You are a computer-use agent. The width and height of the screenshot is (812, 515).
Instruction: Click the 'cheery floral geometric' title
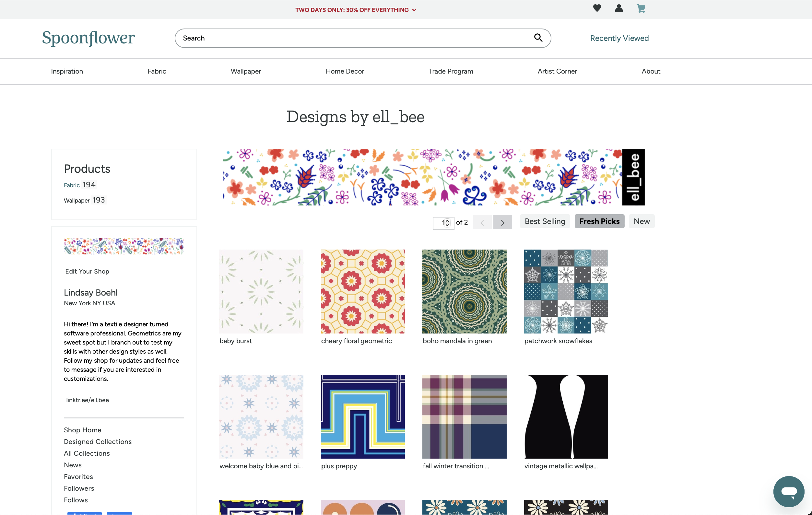357,341
